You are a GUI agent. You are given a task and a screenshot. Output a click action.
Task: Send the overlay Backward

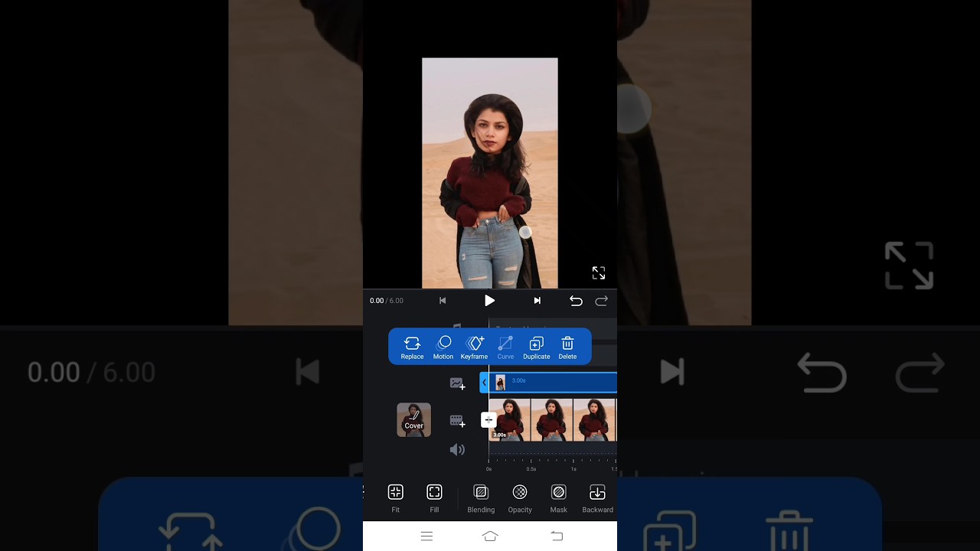coord(597,498)
